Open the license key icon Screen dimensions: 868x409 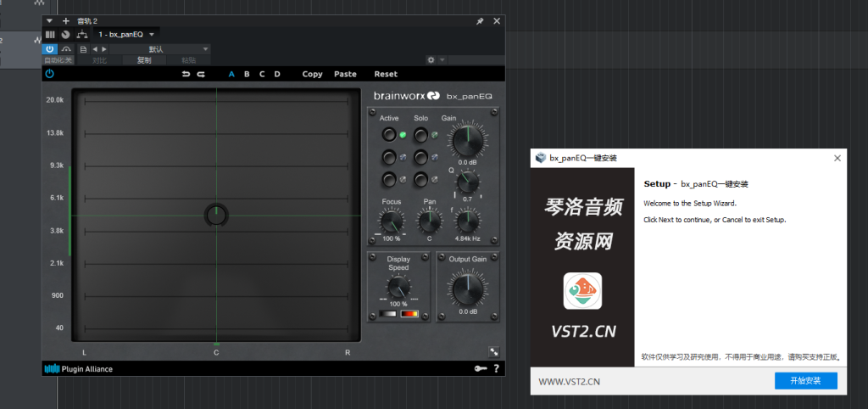click(481, 368)
